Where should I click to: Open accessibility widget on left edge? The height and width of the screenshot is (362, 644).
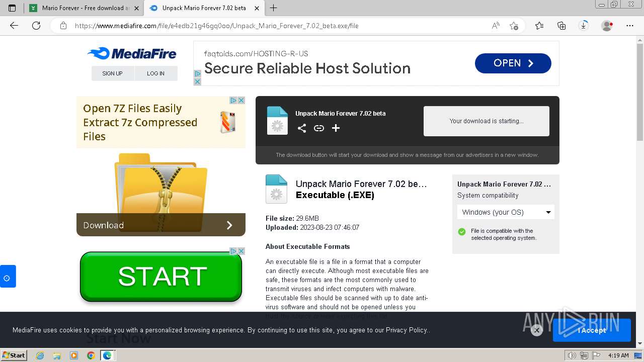[8, 277]
